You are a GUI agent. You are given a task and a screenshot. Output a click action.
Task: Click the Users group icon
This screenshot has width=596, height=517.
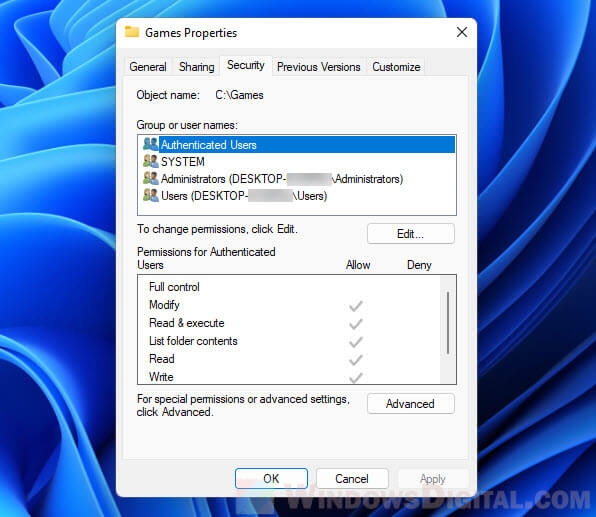(151, 195)
